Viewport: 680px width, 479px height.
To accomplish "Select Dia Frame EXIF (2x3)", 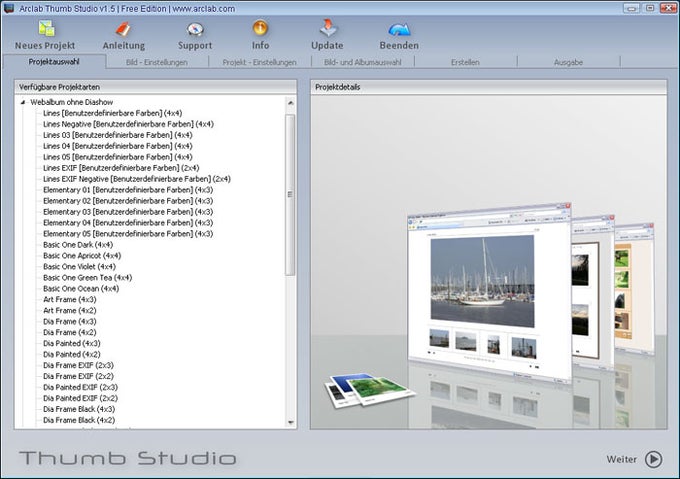I will [78, 365].
